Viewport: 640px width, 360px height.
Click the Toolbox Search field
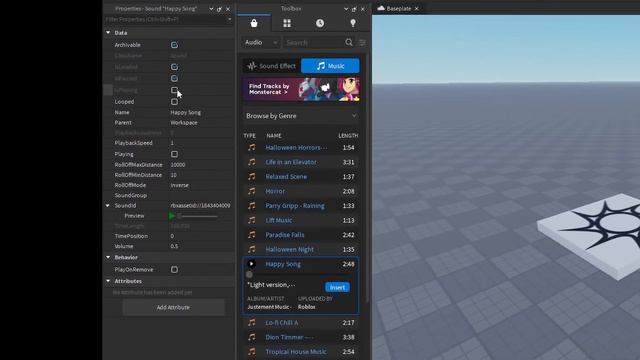[314, 42]
